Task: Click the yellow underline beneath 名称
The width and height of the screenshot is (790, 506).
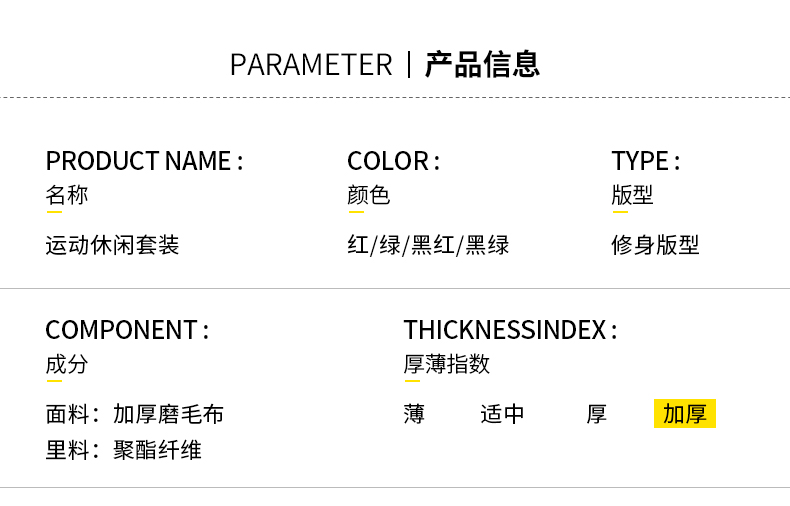Action: tap(54, 212)
